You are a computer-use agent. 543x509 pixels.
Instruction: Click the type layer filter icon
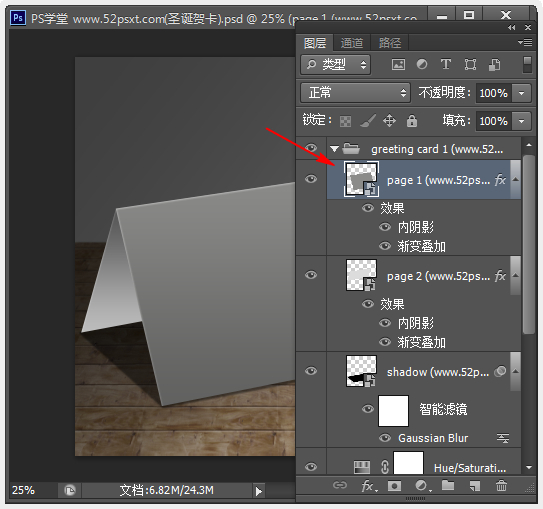[x=446, y=64]
